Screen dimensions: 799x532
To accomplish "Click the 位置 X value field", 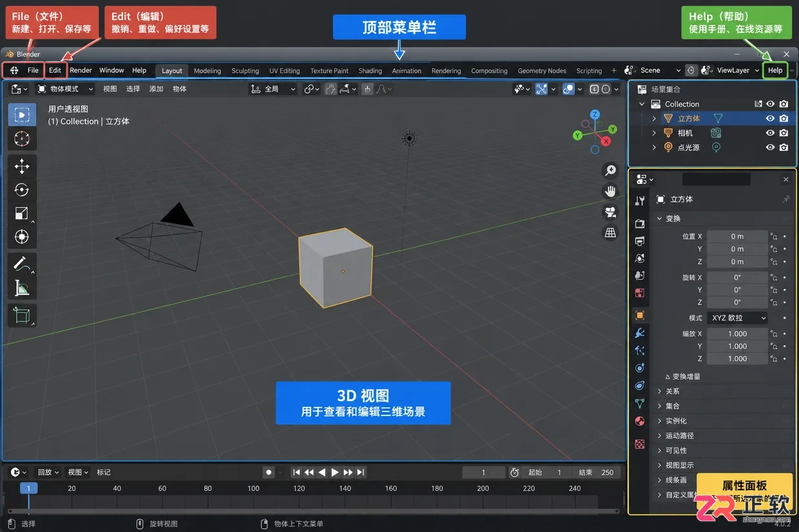I will [737, 237].
